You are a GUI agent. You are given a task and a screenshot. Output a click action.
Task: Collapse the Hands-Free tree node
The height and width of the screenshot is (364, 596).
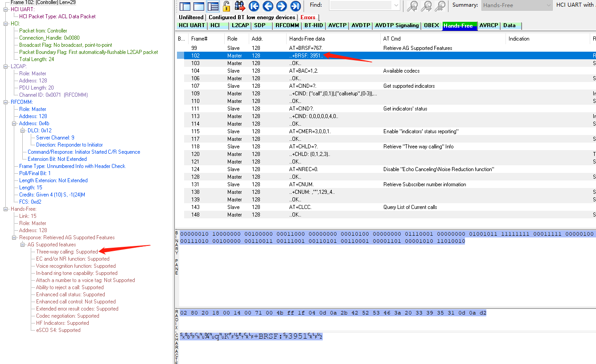(x=6, y=209)
